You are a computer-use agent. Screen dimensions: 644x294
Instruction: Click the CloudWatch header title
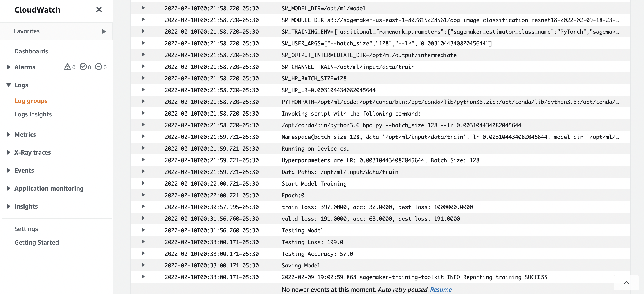(x=37, y=10)
